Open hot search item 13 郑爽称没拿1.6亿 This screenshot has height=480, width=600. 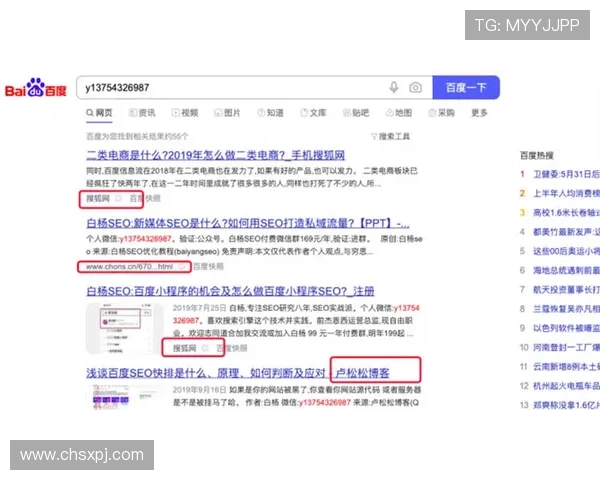coord(566,405)
